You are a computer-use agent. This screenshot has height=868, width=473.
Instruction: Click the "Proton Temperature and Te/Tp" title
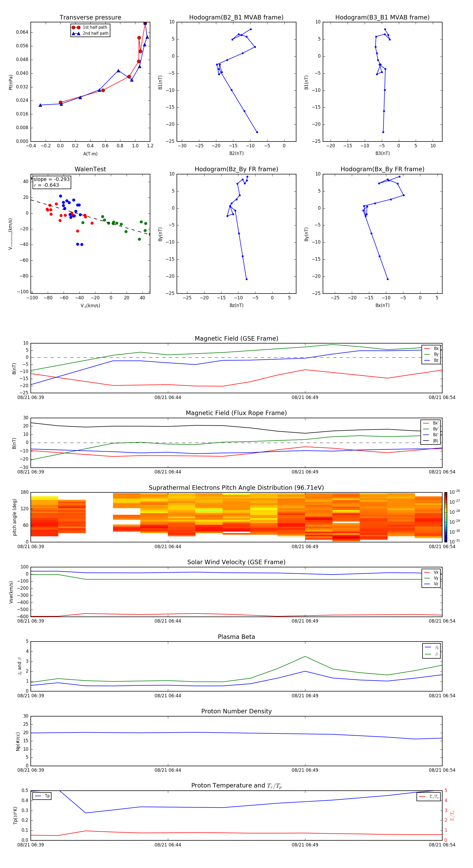[x=236, y=785]
